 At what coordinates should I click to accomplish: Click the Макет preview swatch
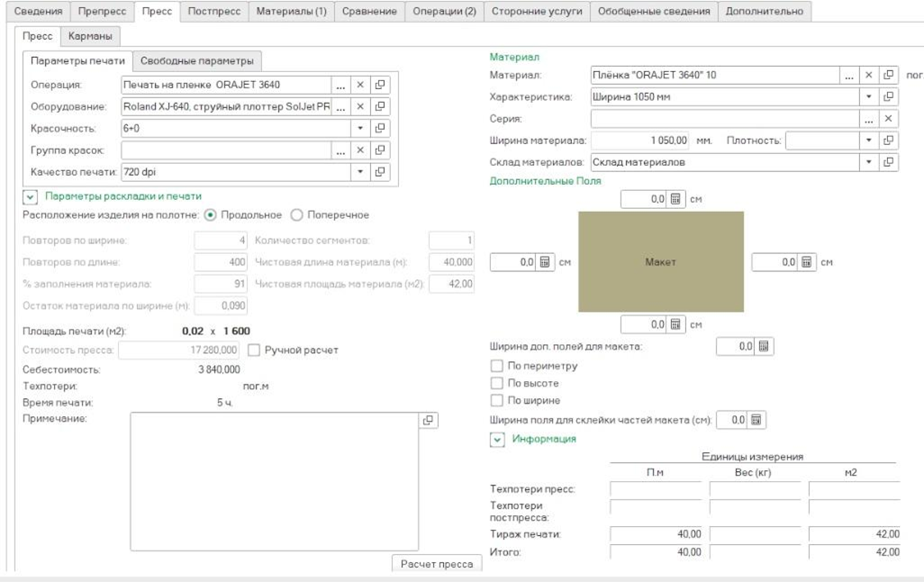[x=660, y=262]
